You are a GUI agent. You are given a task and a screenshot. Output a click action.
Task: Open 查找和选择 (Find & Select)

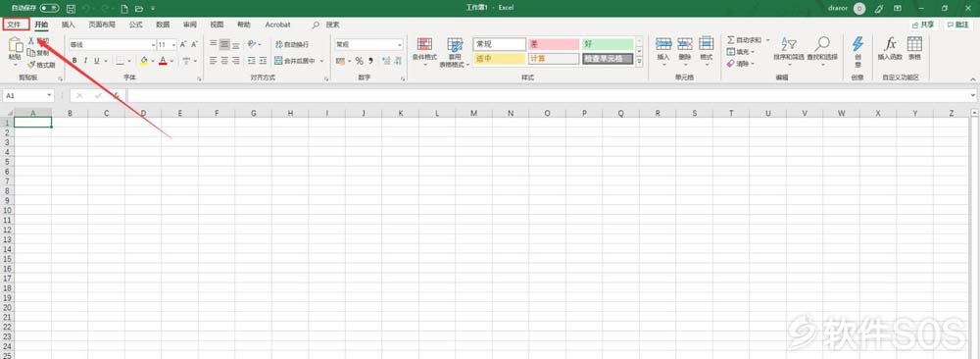[822, 52]
